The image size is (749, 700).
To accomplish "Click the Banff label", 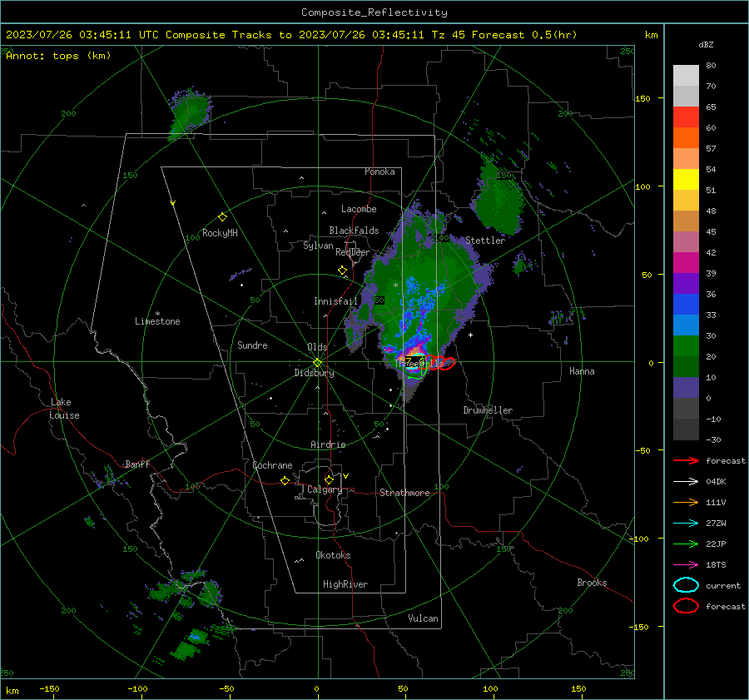I will [137, 464].
